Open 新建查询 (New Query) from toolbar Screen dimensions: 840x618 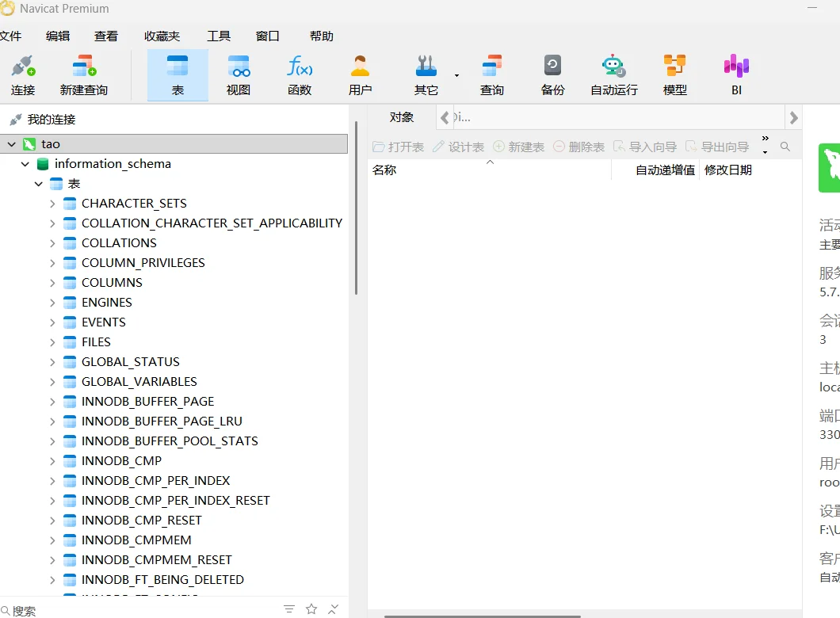(83, 74)
